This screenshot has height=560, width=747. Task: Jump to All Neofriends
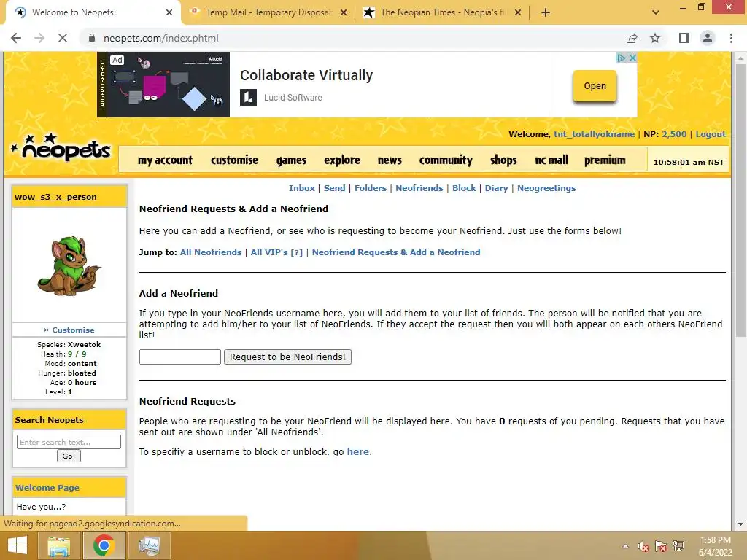[x=211, y=252]
